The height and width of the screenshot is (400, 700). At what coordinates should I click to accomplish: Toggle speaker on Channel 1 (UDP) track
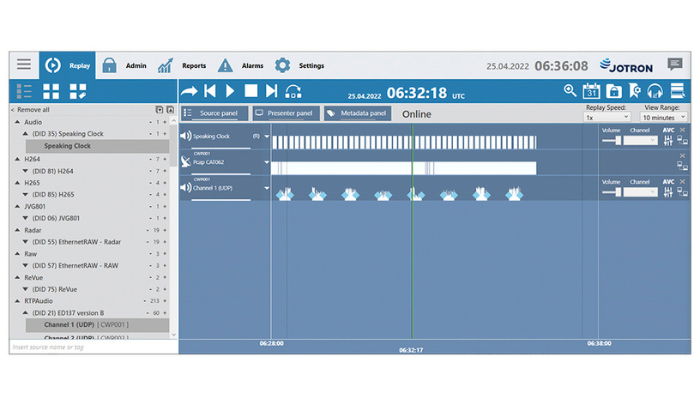(185, 187)
